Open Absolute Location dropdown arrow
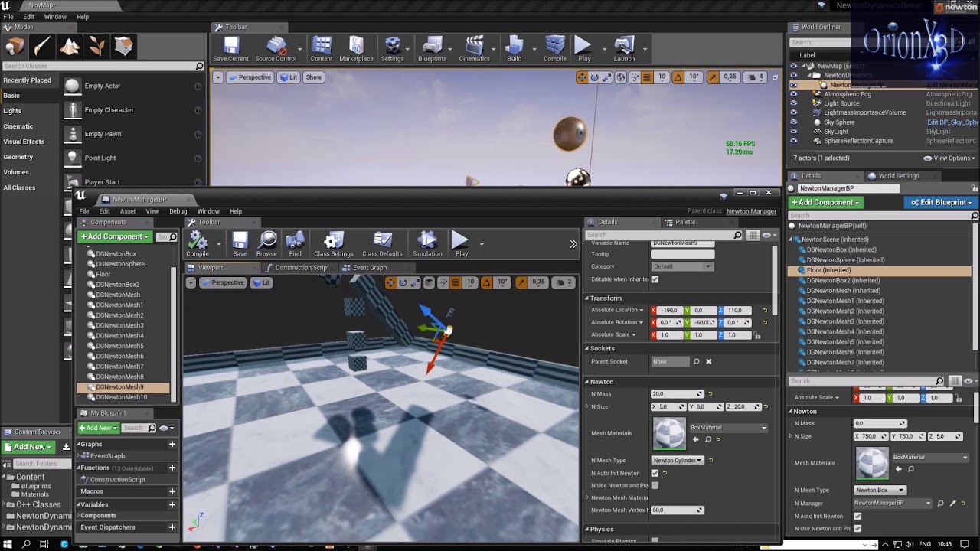Image resolution: width=980 pixels, height=551 pixels. click(x=642, y=310)
